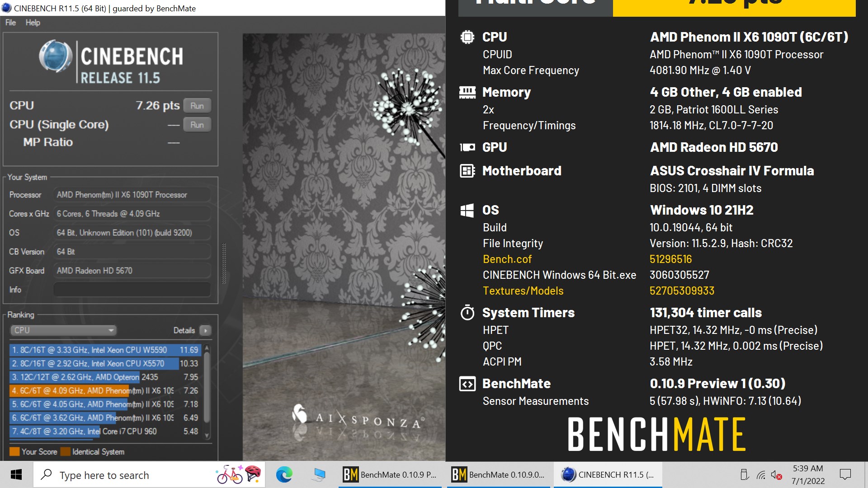Click the panel splitter handle
Image resolution: width=868 pixels, height=488 pixels.
pyautogui.click(x=224, y=264)
